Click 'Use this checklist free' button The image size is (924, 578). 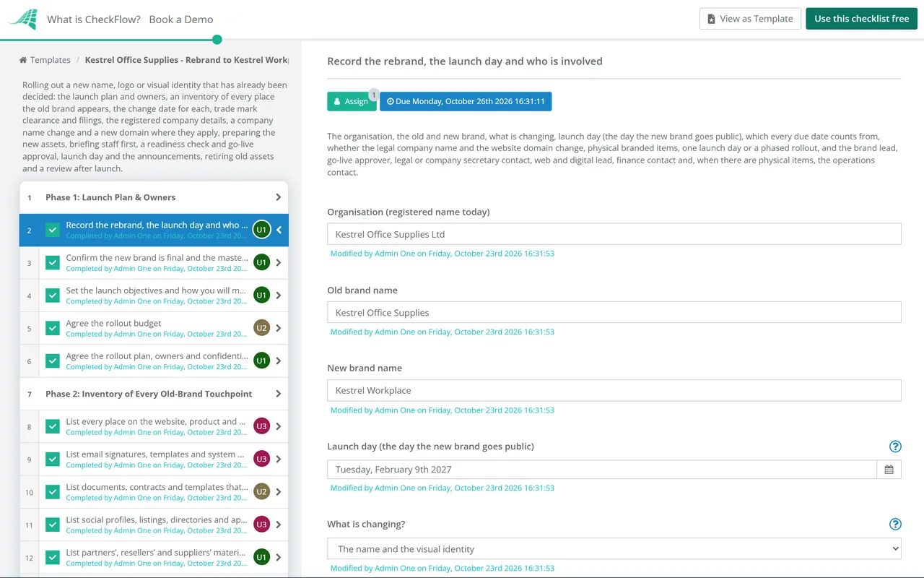tap(862, 19)
